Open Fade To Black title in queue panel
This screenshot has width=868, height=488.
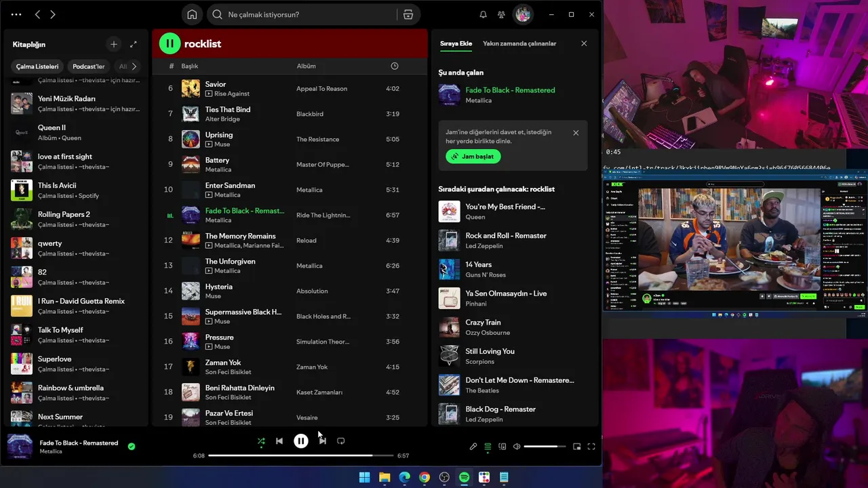tap(510, 90)
